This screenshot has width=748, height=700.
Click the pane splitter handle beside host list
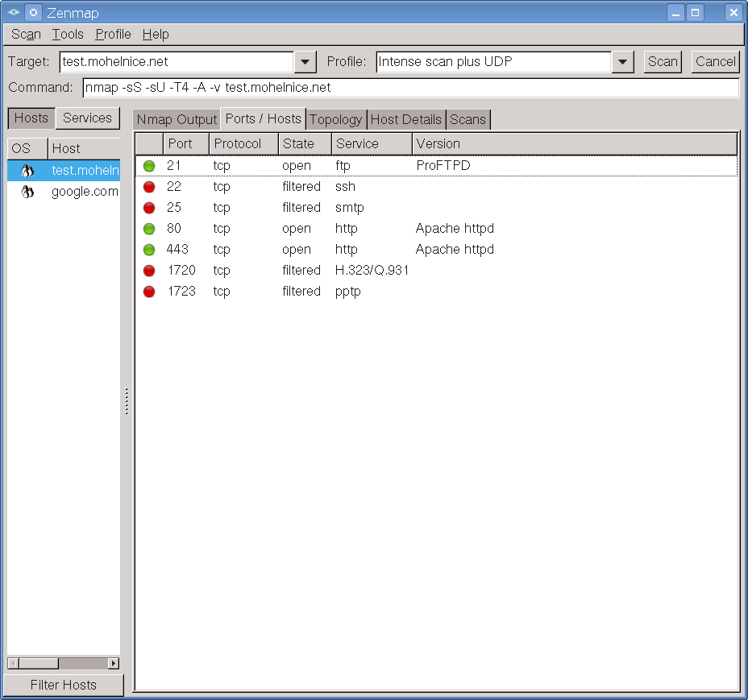click(x=127, y=400)
